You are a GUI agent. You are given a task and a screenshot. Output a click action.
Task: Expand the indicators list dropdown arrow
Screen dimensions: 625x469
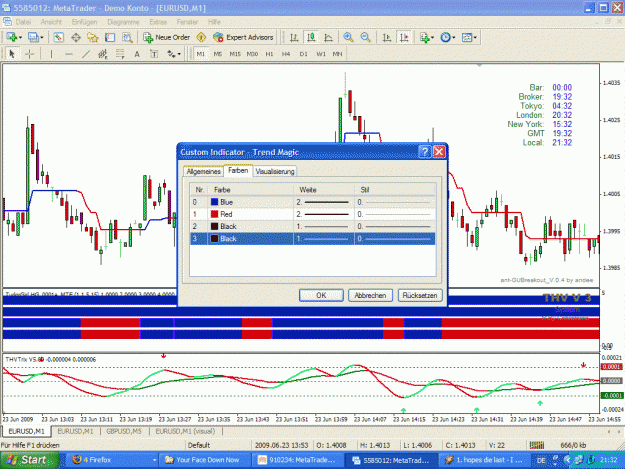(432, 37)
